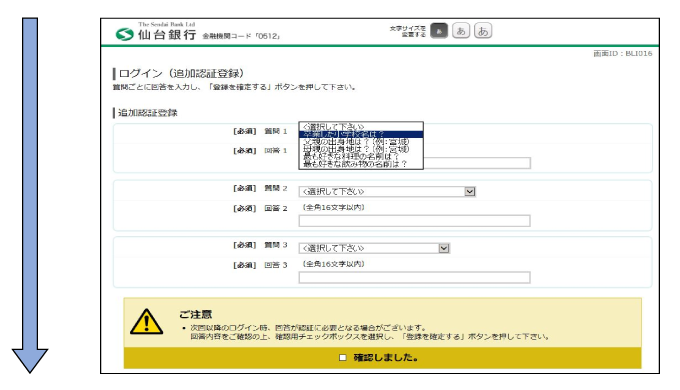Set font size to medium あ button
The image size is (680, 390).
point(461,31)
